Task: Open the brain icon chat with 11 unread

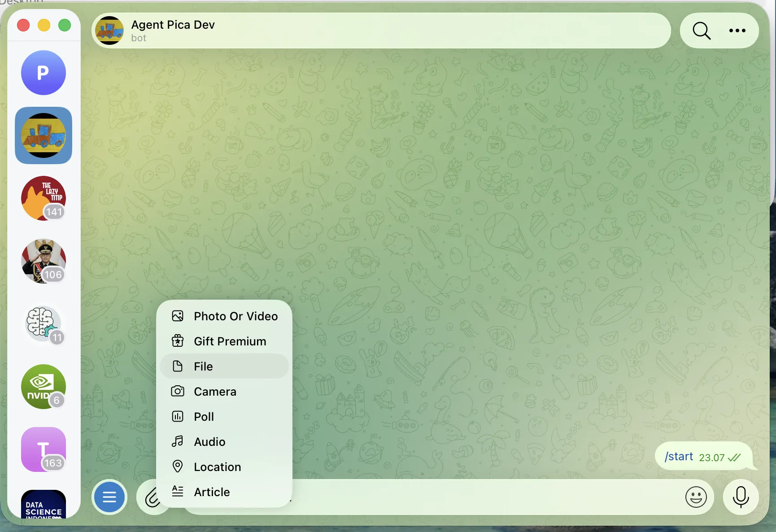Action: (44, 324)
